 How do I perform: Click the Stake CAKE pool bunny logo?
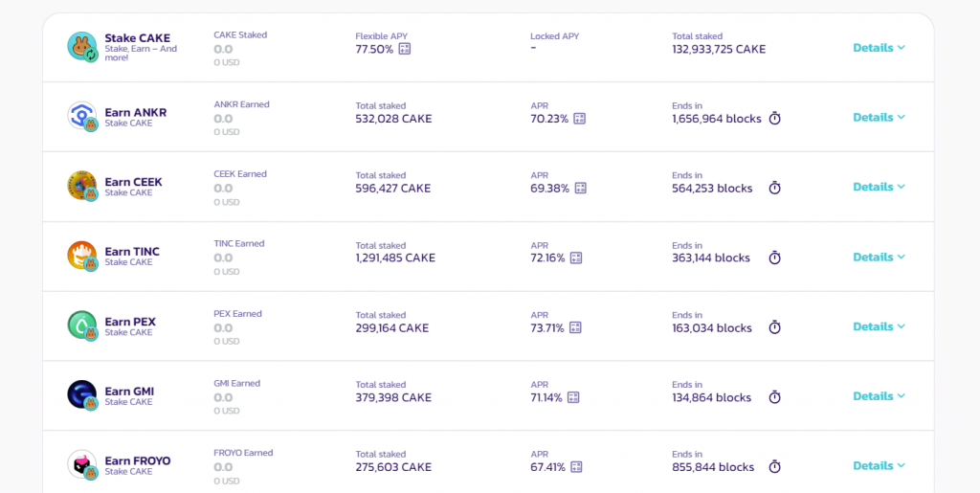pos(82,47)
